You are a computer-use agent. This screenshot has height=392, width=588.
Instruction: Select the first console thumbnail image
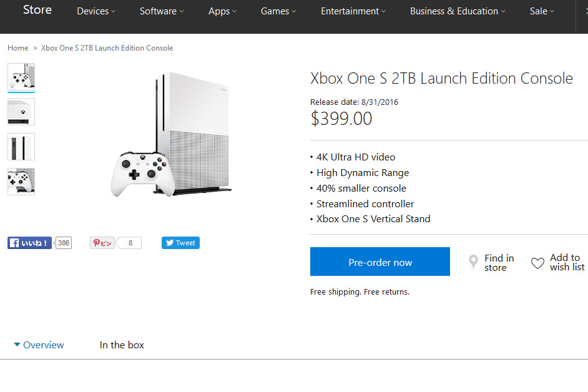(x=21, y=77)
